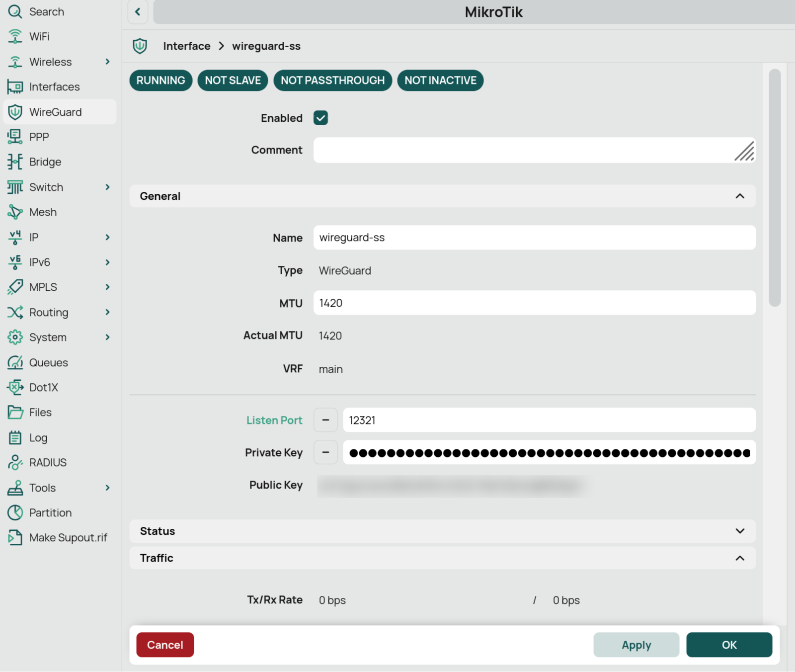Click the Partition pie icon

pyautogui.click(x=15, y=512)
